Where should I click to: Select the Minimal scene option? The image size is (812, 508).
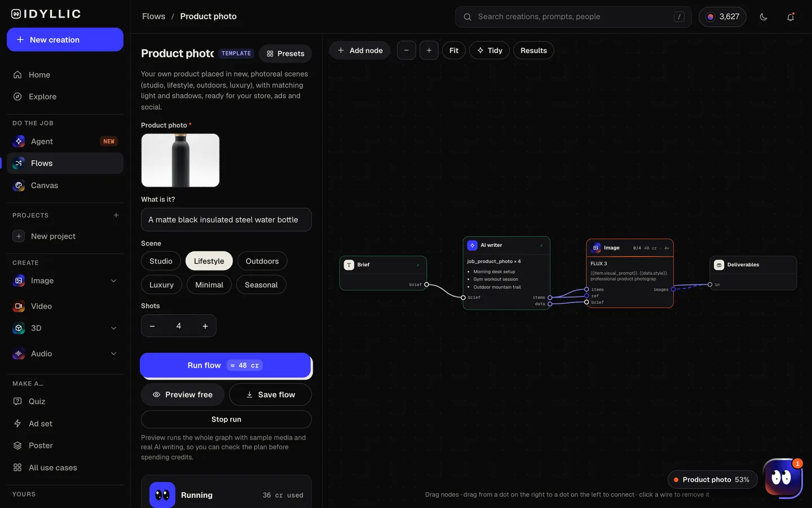coord(209,284)
